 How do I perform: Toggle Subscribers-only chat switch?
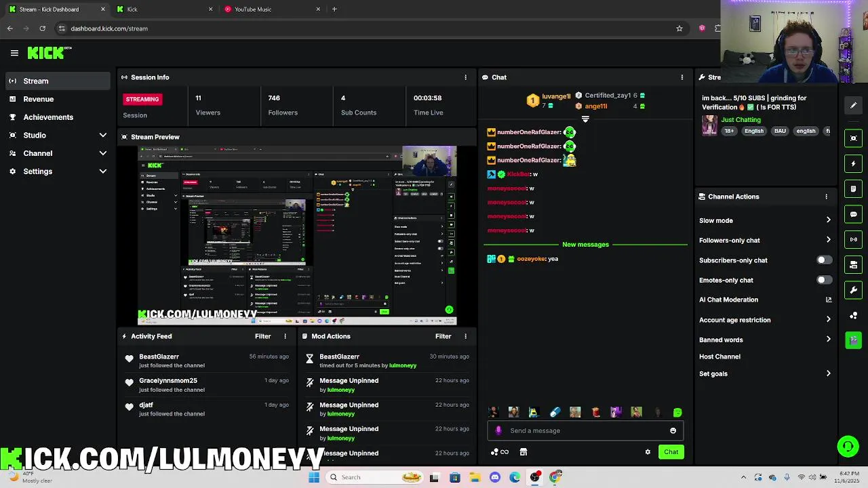coord(824,260)
